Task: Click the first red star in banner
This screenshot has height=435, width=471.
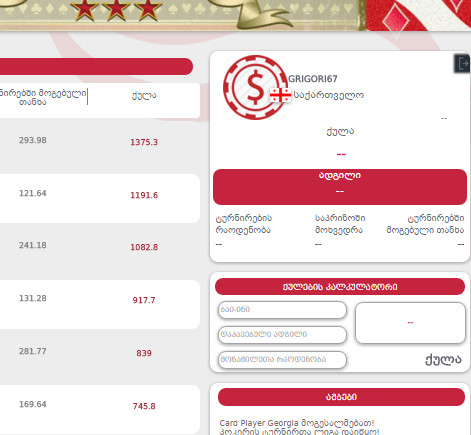Action: click(85, 9)
